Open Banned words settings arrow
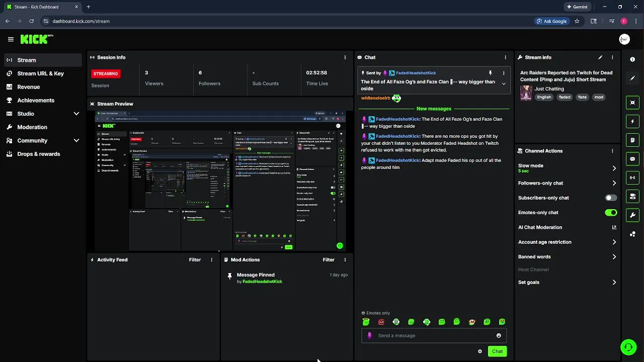This screenshot has height=362, width=644. (614, 257)
